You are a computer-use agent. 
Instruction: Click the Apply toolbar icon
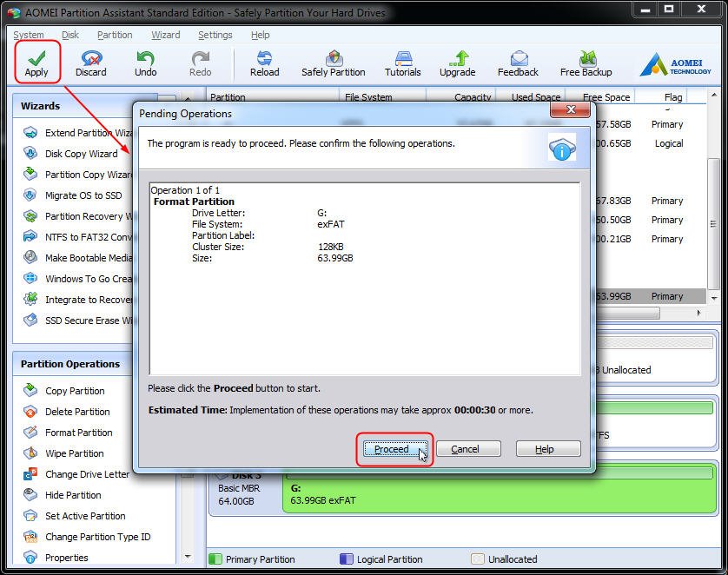click(x=36, y=63)
